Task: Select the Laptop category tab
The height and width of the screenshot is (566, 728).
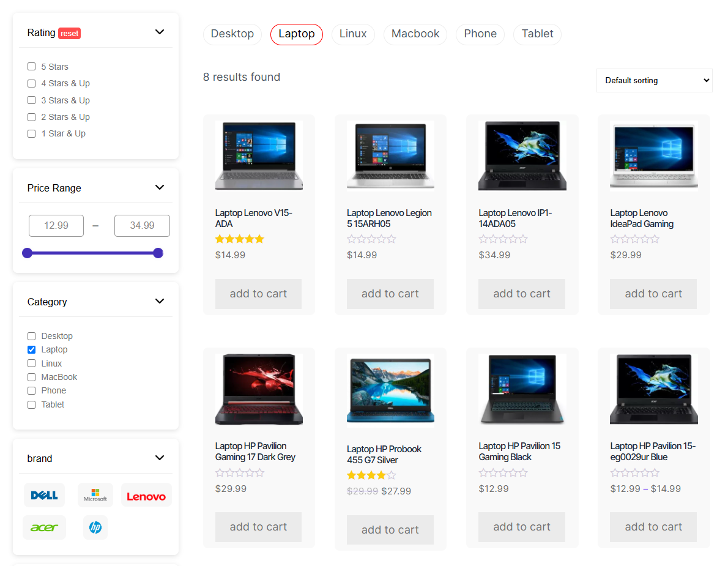Action: tap(297, 34)
